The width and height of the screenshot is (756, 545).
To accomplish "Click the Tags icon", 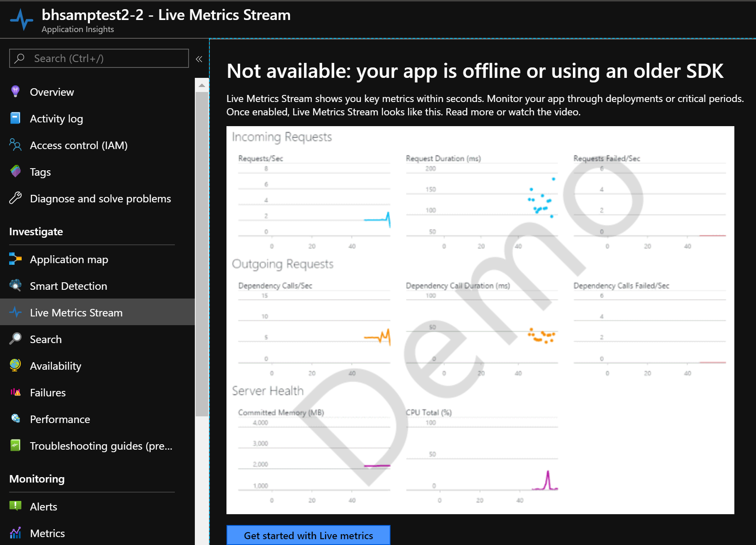I will pos(15,172).
